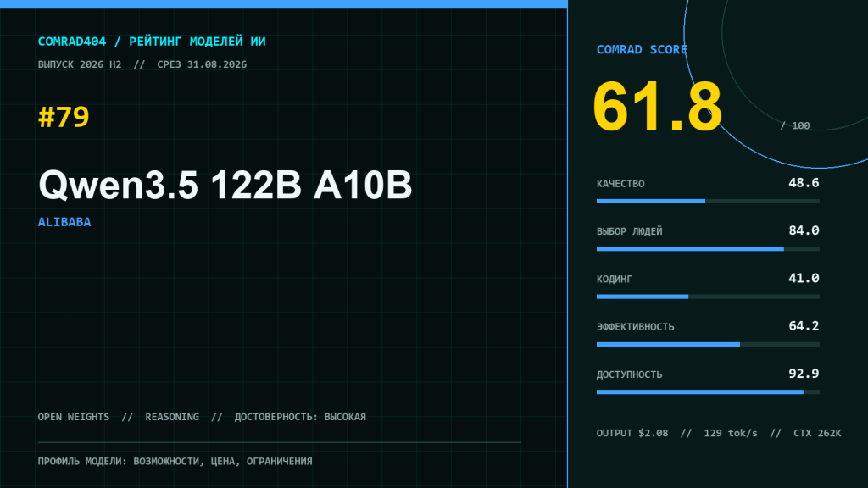Click the ПРОФИЛЬ МОДЕЛИ: ВОЗМОЖНОСТИ, ЦЕНА, ОГРАНИЧЕНИЯ caption
Viewport: 868px width, 488px height.
point(175,462)
